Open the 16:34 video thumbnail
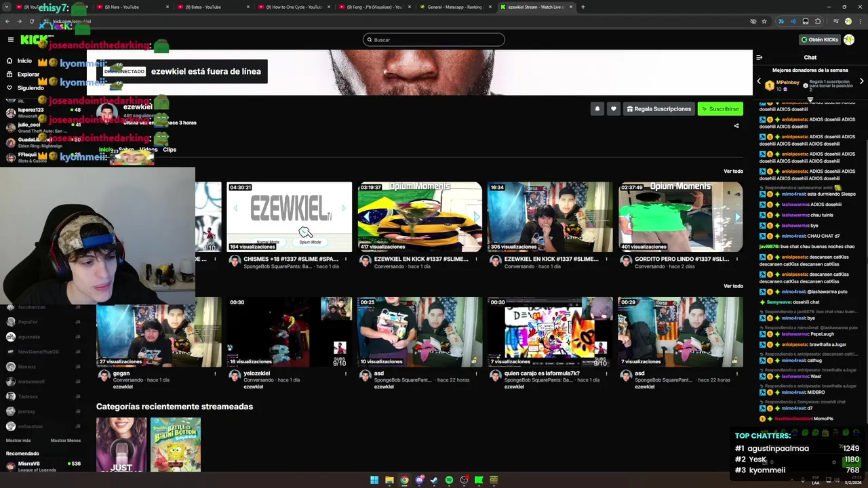This screenshot has height=488, width=868. pos(550,217)
